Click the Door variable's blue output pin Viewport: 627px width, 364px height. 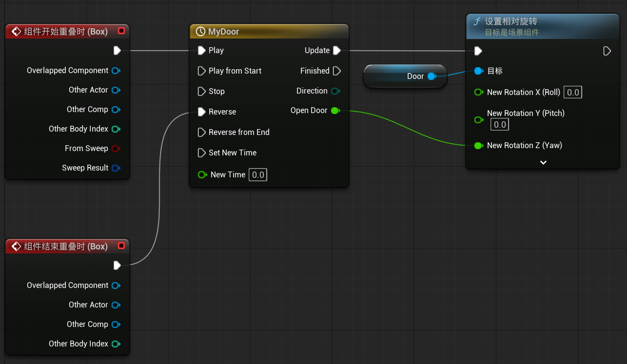pos(431,76)
